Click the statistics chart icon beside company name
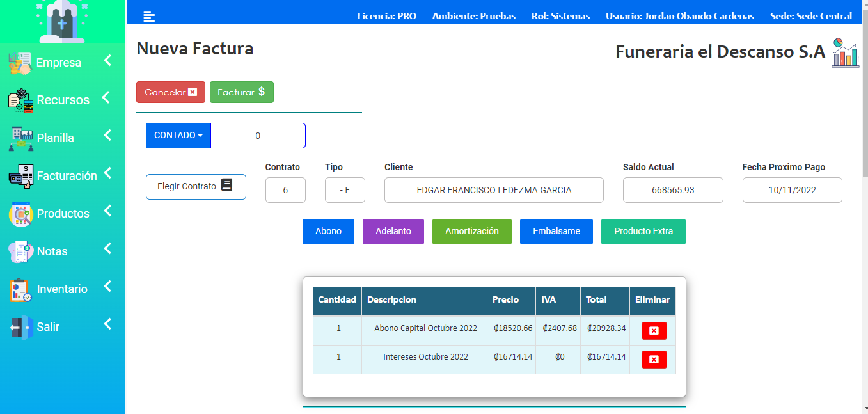 pyautogui.click(x=845, y=52)
